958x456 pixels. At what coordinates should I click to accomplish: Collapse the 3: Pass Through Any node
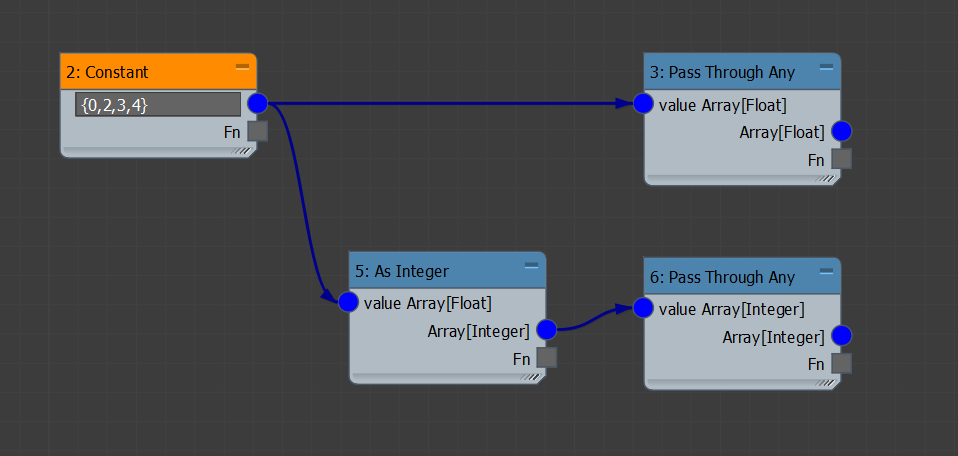[827, 67]
